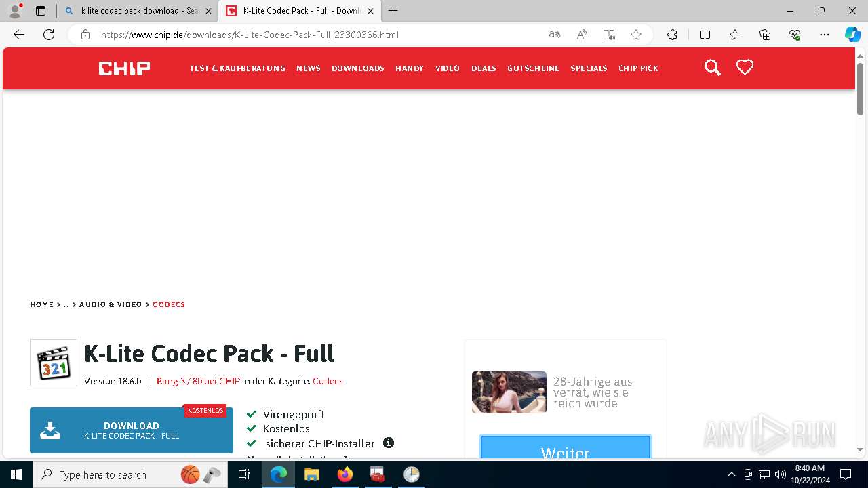Open collections icon

(765, 35)
